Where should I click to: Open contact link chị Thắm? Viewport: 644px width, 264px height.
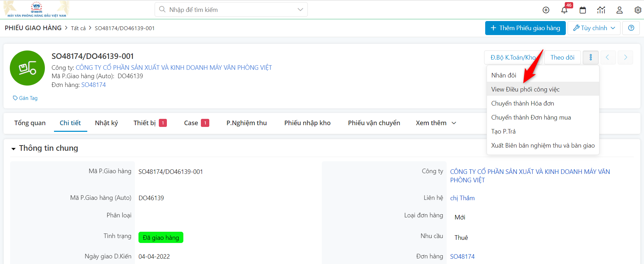point(462,198)
